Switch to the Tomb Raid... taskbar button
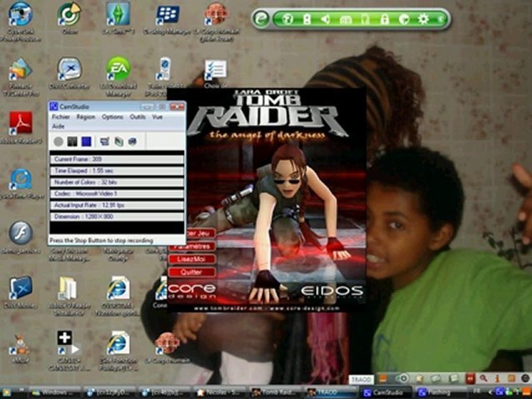Viewport: 532px width, 399px height. tap(275, 392)
